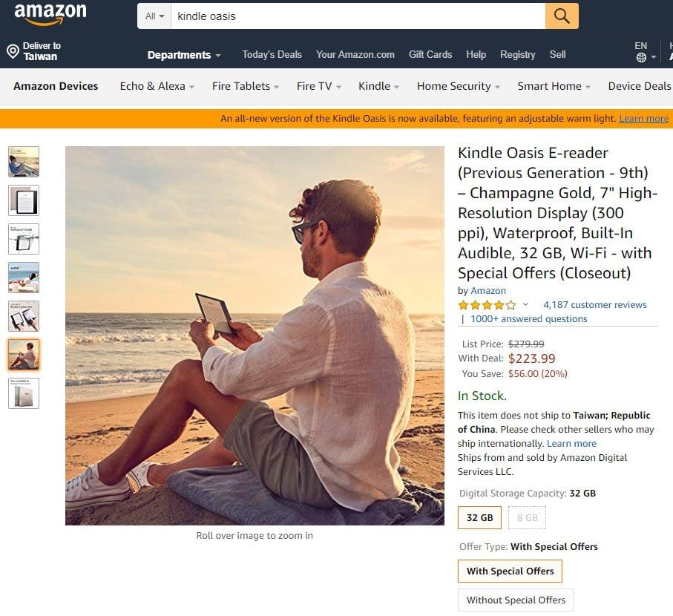Click the Deliver to Taiwan location pin
Screen dimensions: 673x616
point(13,51)
